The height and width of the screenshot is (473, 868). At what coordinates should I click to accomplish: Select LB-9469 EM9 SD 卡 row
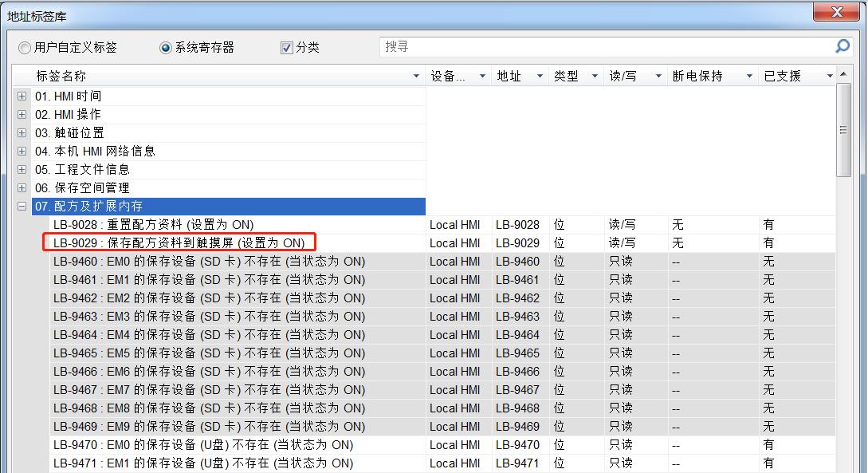(442, 425)
